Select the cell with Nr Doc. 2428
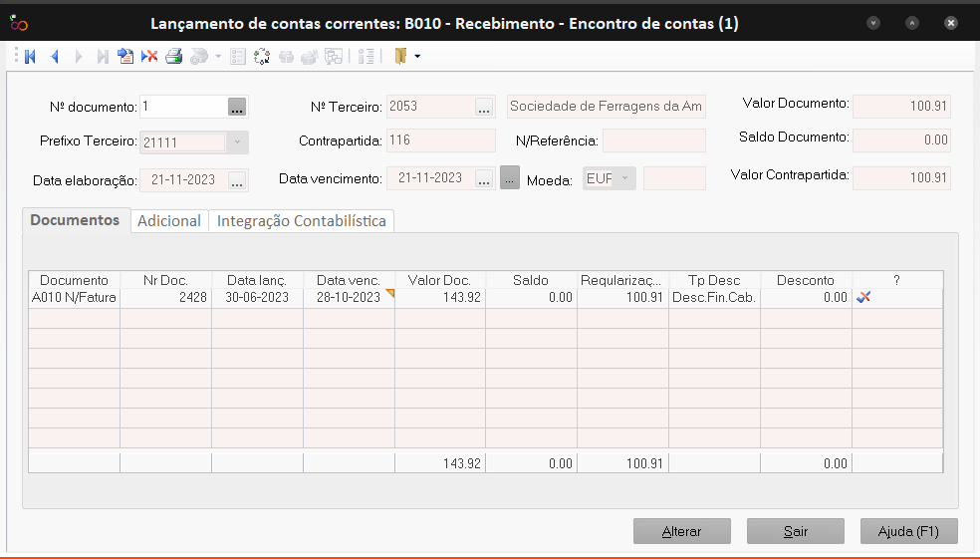 click(165, 298)
